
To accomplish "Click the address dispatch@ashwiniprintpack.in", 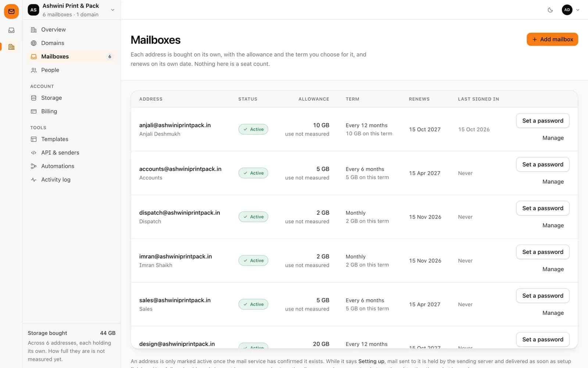I will tap(179, 213).
